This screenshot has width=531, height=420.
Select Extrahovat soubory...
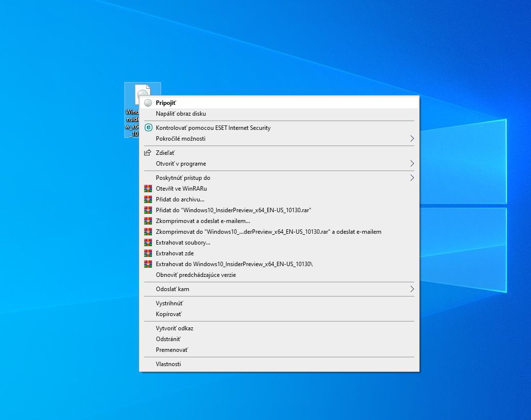(279, 243)
